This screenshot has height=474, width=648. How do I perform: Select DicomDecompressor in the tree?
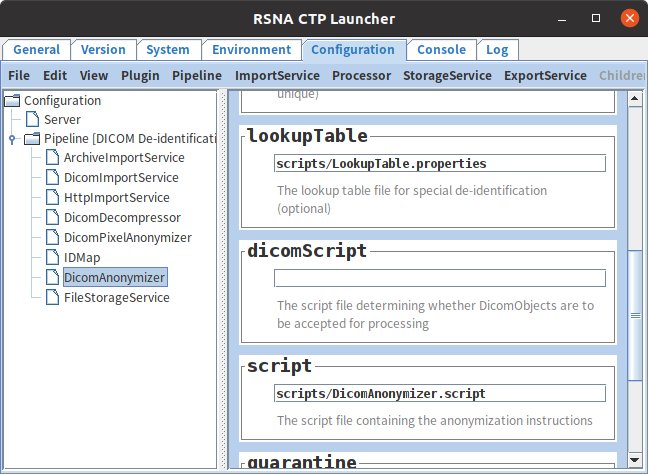coord(122,217)
